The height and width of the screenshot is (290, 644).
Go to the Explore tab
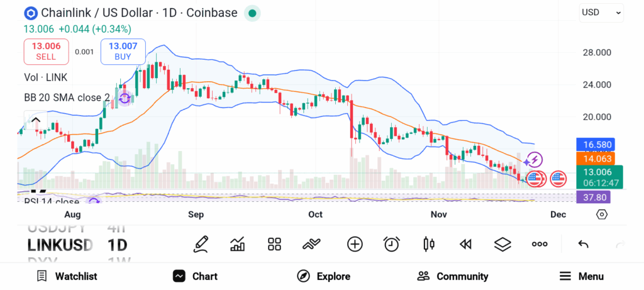pyautogui.click(x=323, y=276)
